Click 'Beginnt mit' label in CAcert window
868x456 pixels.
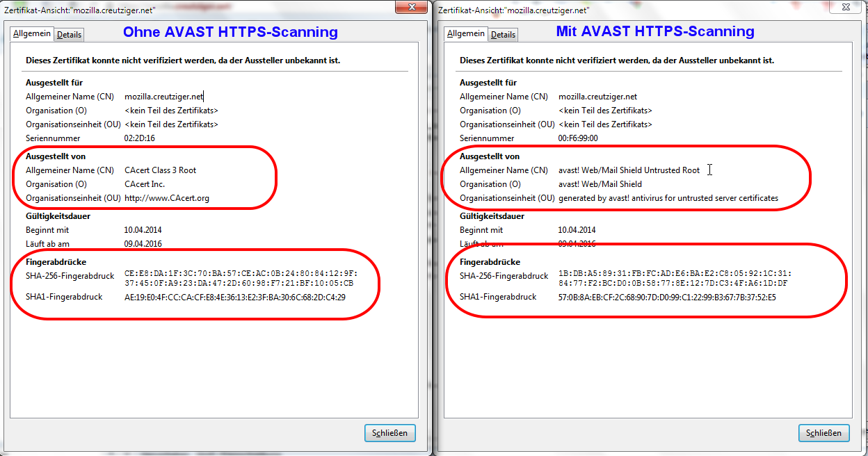pos(47,230)
